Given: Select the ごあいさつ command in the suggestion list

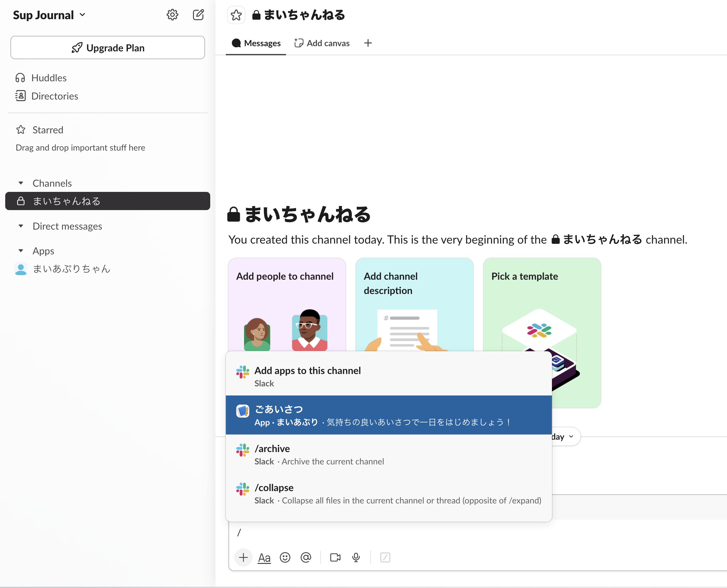Looking at the screenshot, I should click(x=389, y=415).
